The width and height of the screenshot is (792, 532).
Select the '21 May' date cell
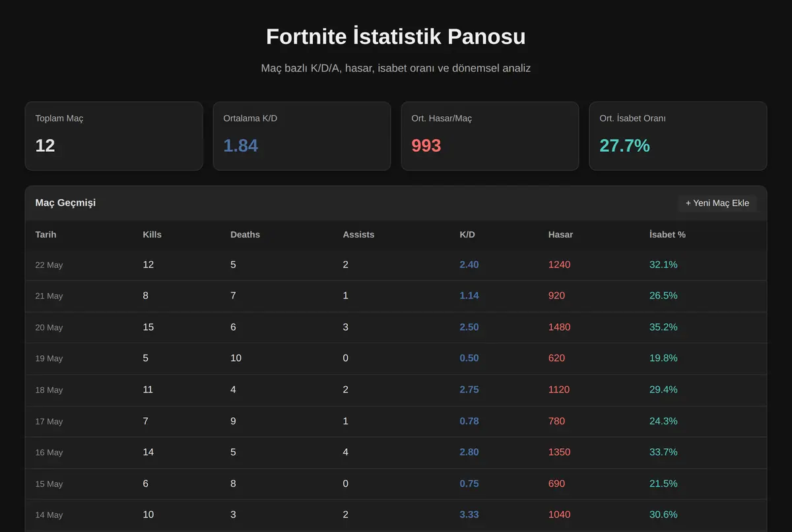(49, 296)
